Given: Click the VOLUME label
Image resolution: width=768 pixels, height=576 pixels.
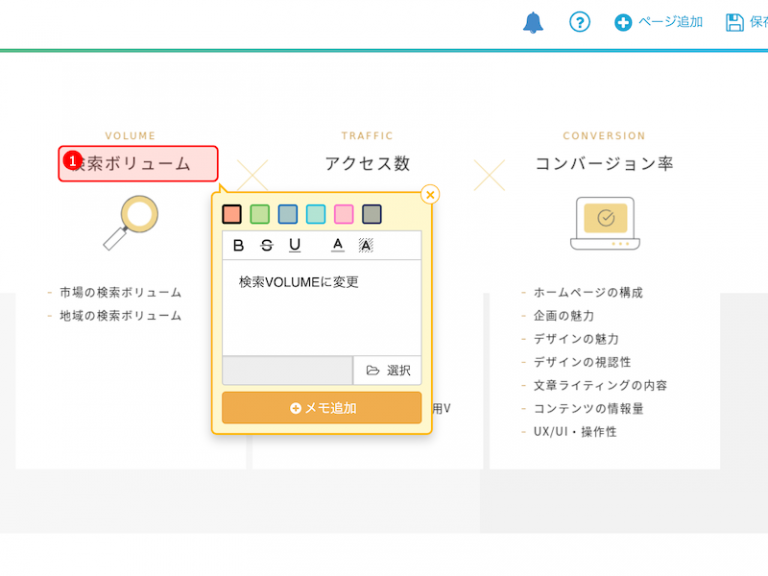Looking at the screenshot, I should tap(130, 136).
